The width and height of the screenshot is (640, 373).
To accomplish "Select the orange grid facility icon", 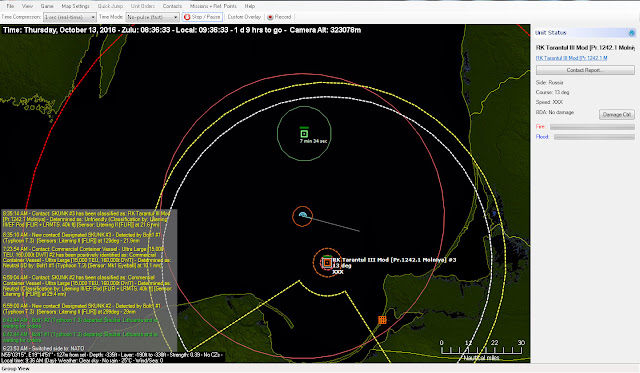I will point(382,320).
